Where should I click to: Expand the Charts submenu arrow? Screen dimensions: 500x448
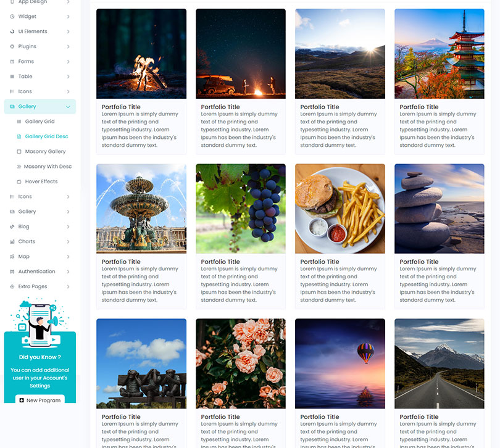tap(68, 242)
